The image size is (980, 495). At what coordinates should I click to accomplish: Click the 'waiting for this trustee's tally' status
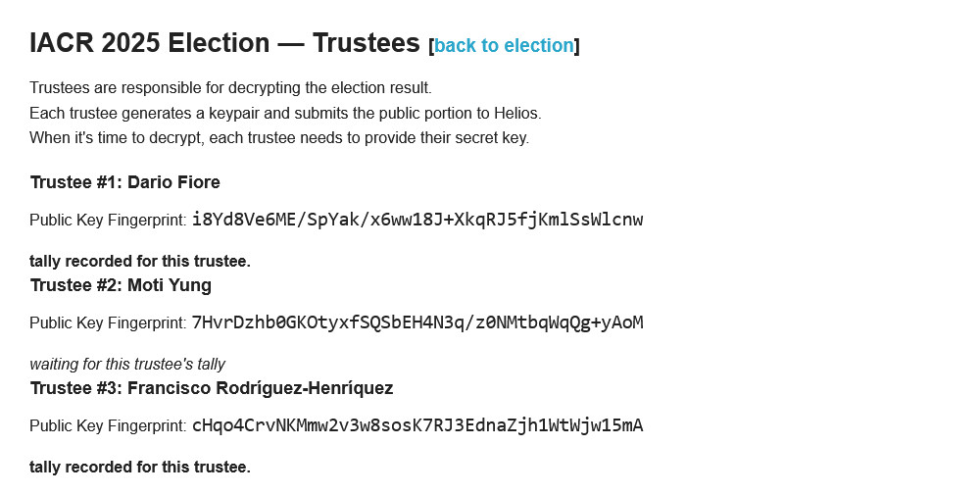pyautogui.click(x=127, y=365)
